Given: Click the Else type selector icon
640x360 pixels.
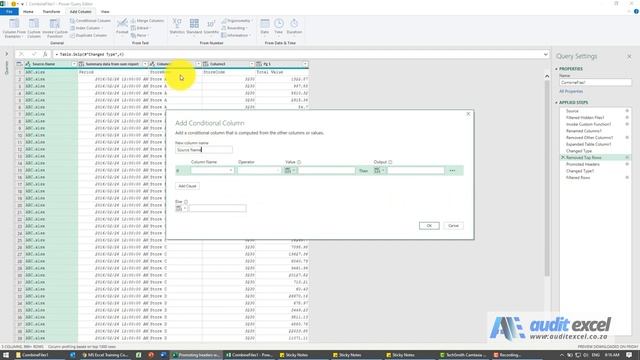Looking at the screenshot, I should click(x=181, y=209).
